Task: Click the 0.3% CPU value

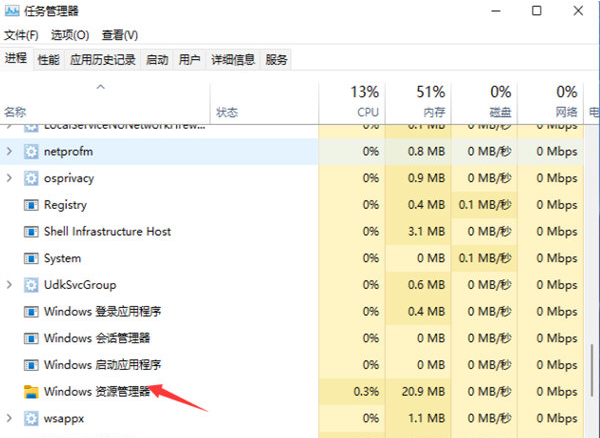Action: [366, 392]
